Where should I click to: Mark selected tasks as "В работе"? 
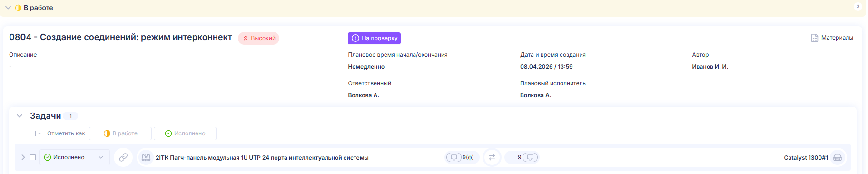coord(120,133)
